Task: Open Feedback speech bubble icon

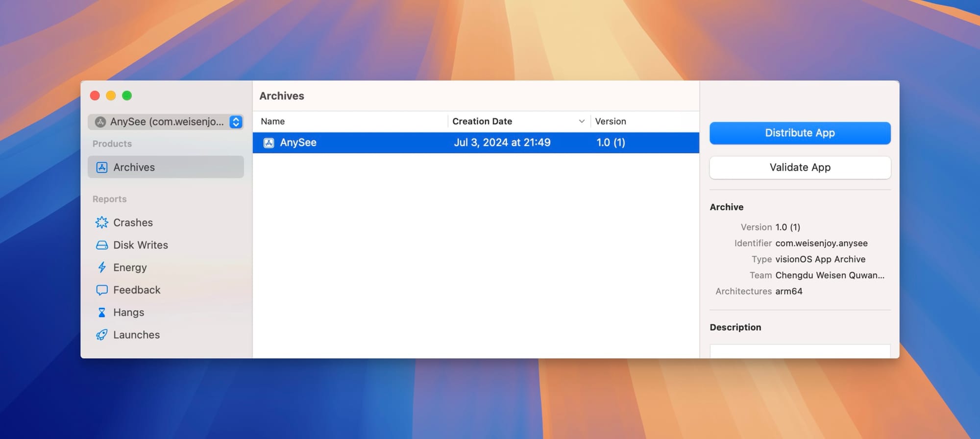Action: pos(101,290)
